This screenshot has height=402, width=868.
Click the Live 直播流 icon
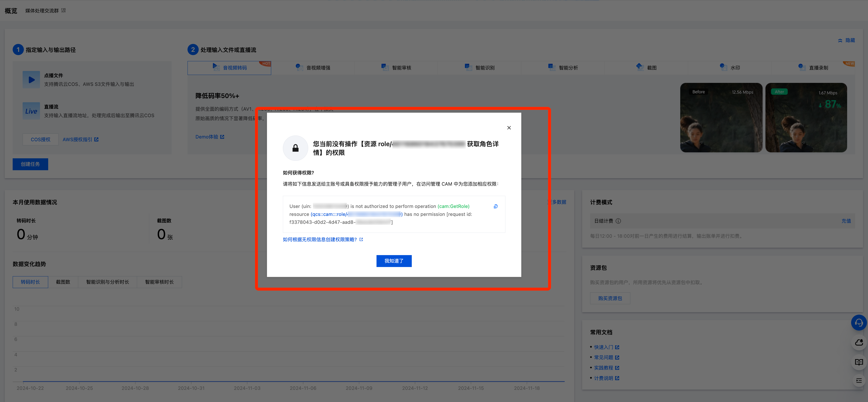click(31, 111)
